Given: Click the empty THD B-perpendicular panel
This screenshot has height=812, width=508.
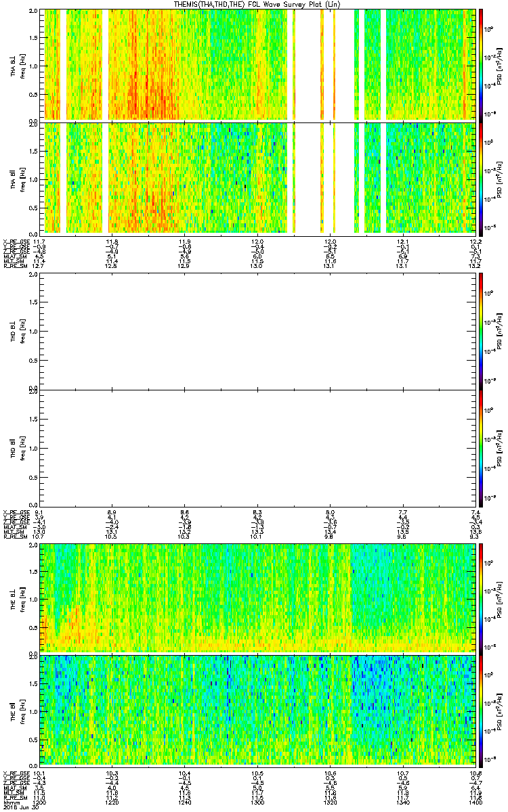Looking at the screenshot, I should coord(257,330).
